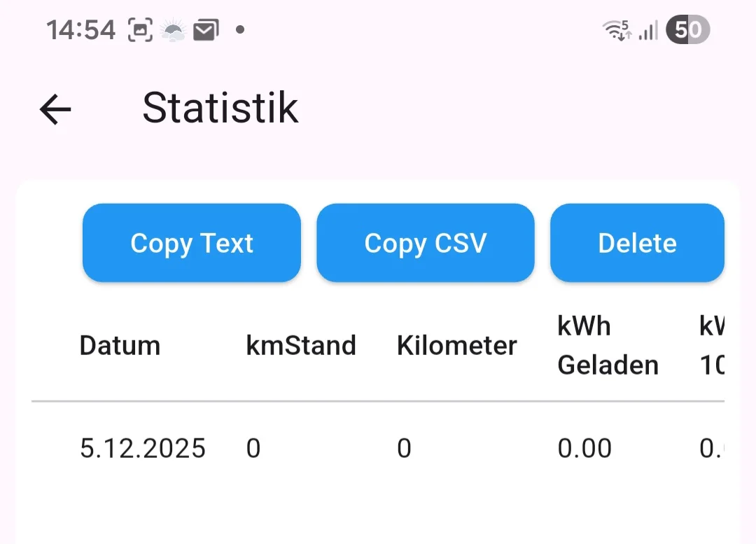Select the kmStand column header
The width and height of the screenshot is (756, 544).
301,345
